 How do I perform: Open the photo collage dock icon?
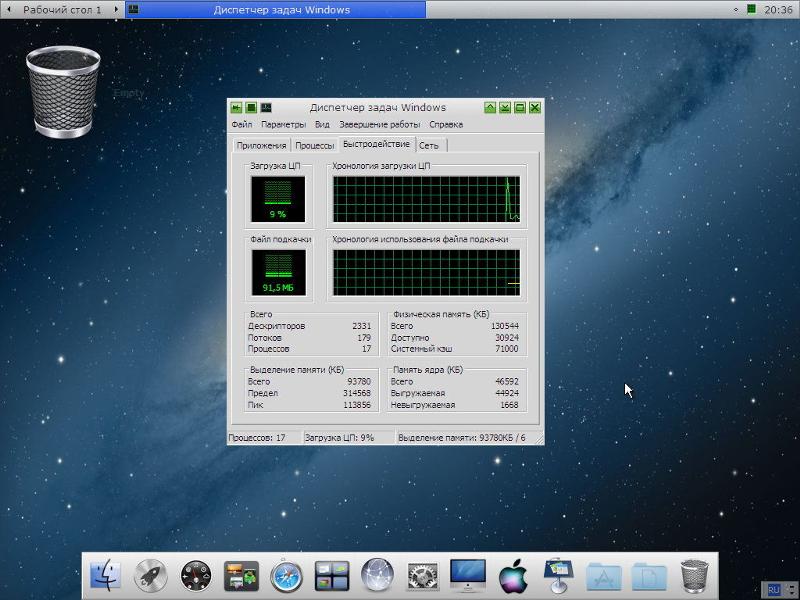pos(241,576)
